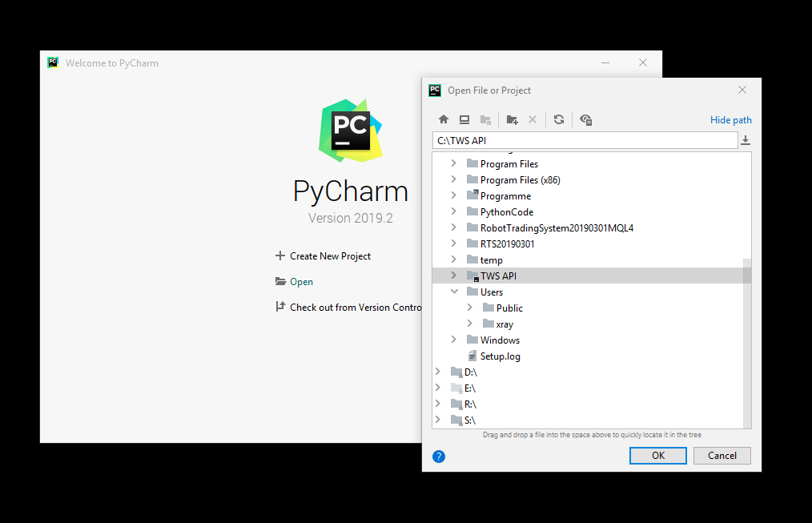
Task: Click the Create New Project plus icon
Action: tap(280, 255)
